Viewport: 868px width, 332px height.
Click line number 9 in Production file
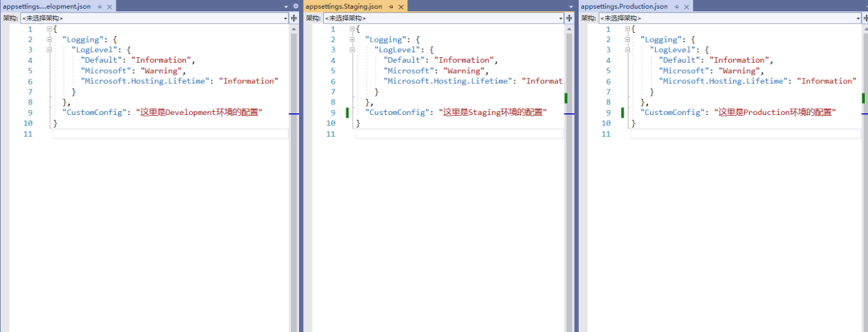click(608, 113)
